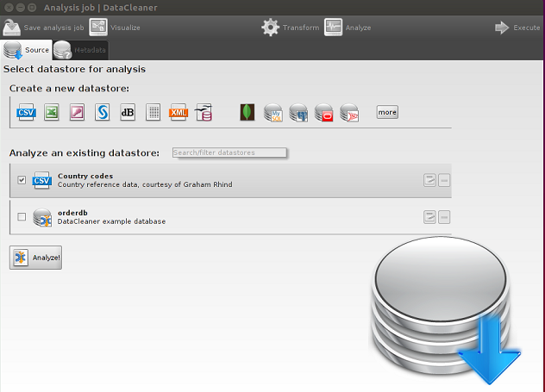Create a new PostgreSQL connection datastore

pos(298,113)
